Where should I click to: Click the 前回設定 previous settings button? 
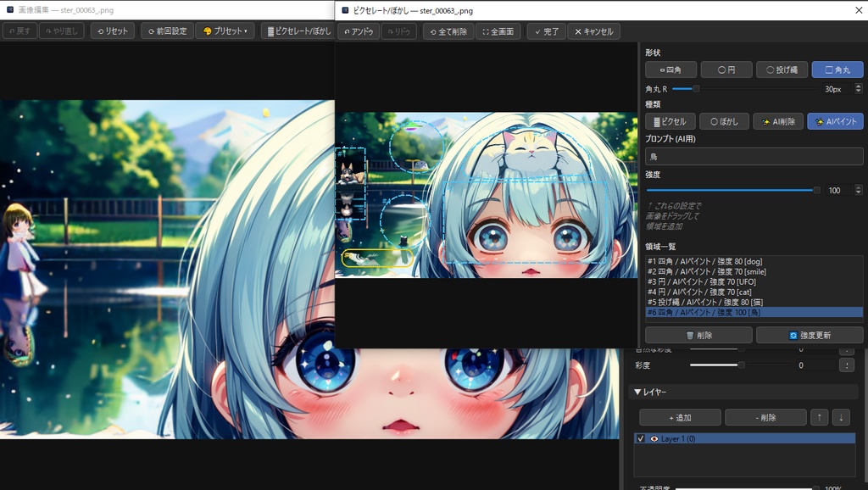tap(167, 31)
